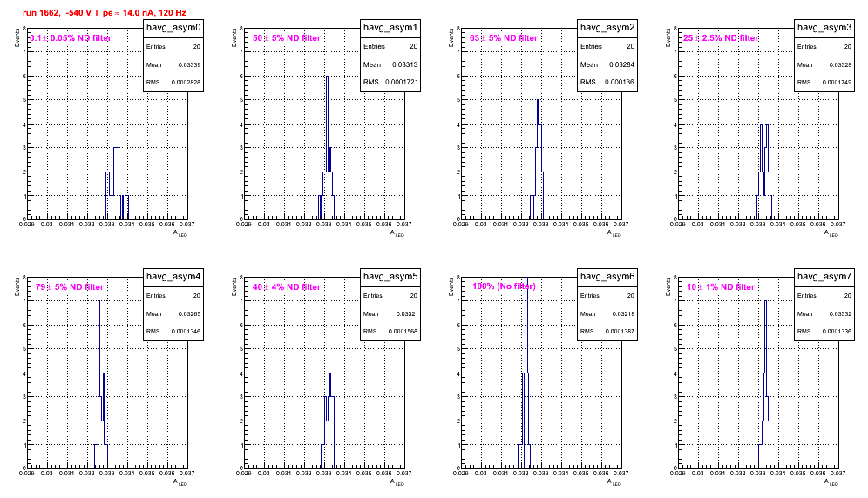This screenshot has height=498, width=868.
Task: Click the histogram peak in havg_asym2 plot
Action: pyautogui.click(x=538, y=101)
